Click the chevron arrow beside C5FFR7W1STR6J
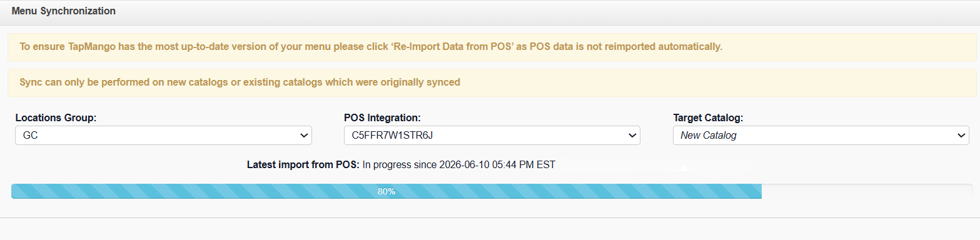 click(x=632, y=135)
